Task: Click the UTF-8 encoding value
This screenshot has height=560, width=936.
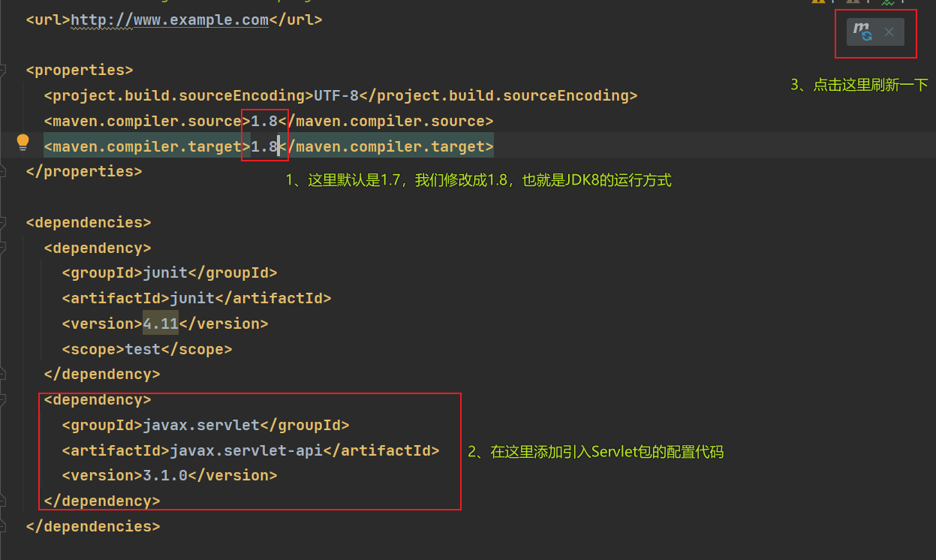Action: click(x=335, y=95)
